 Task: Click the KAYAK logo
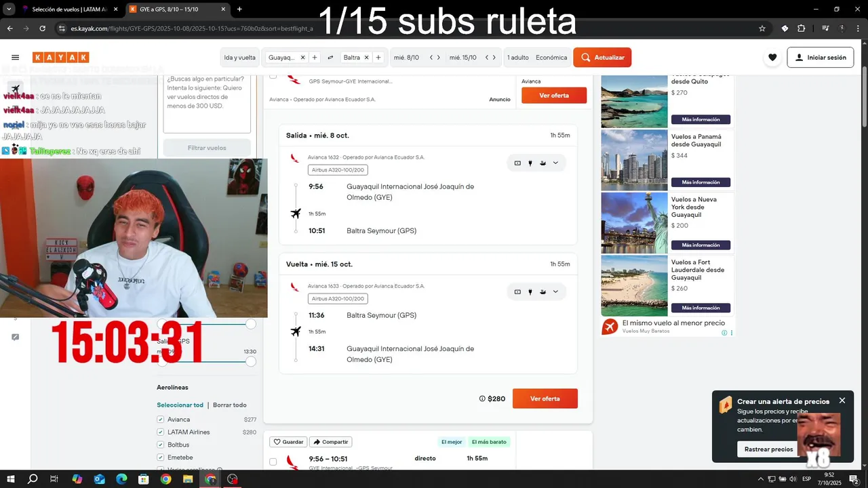coord(60,58)
